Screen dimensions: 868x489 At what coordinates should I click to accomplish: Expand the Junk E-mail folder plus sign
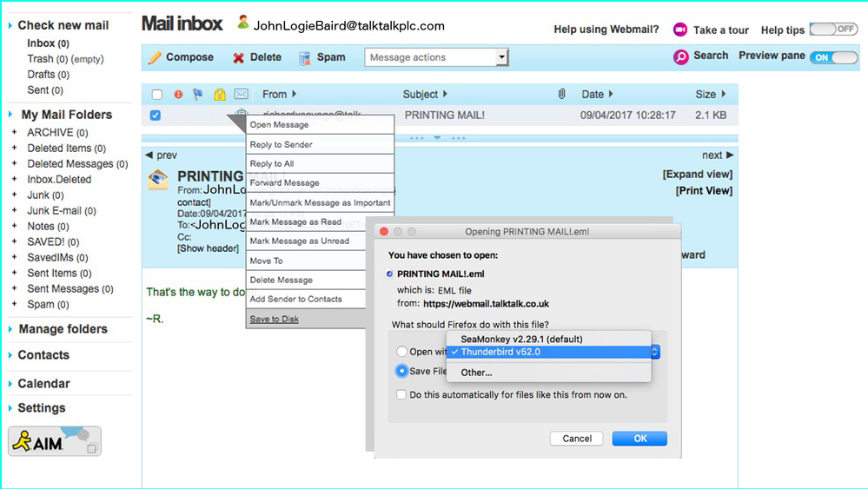(x=15, y=210)
